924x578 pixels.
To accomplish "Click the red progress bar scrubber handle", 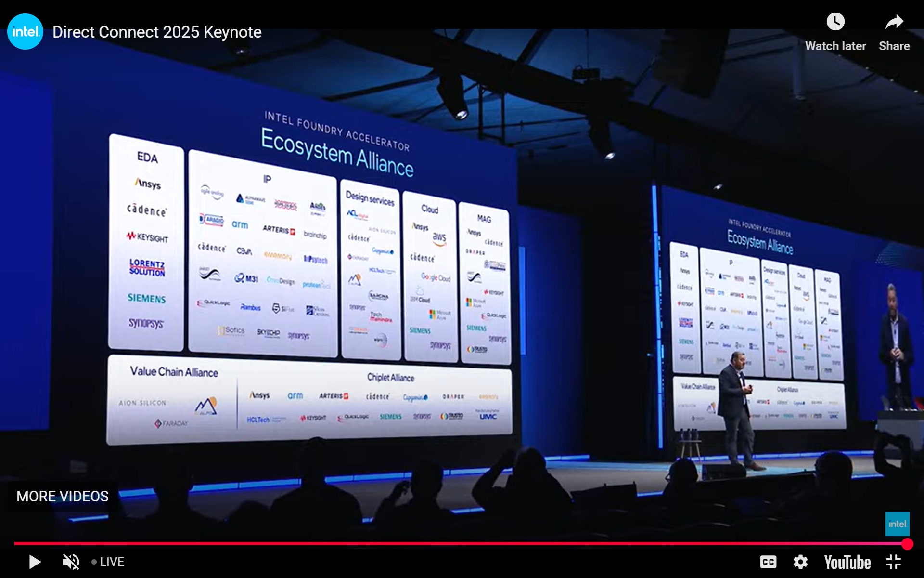I will (x=907, y=544).
